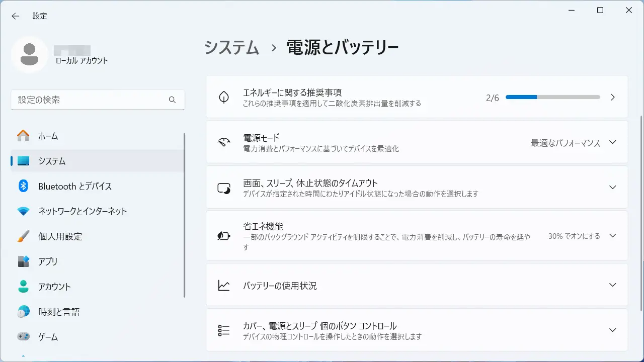Go to ネットワークとインターネット settings

point(83,212)
